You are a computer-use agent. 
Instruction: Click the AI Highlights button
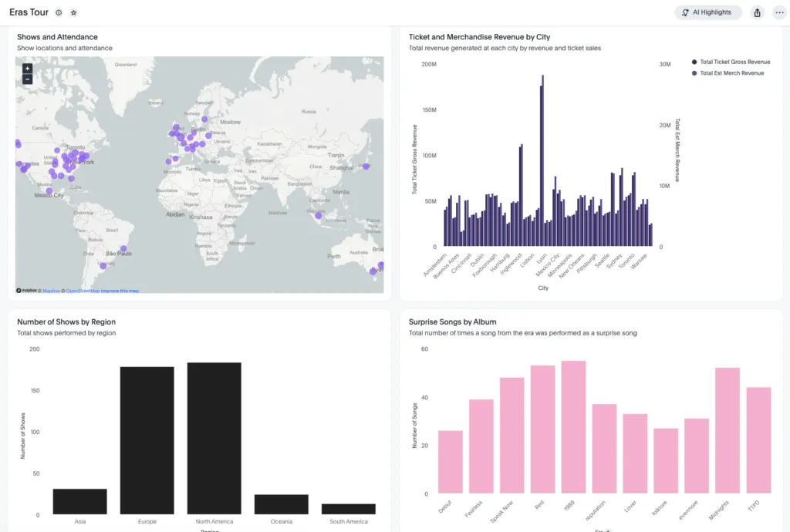point(707,13)
